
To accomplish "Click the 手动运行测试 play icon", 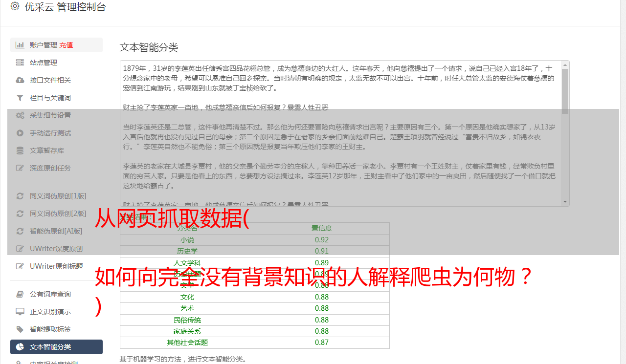I will point(20,133).
